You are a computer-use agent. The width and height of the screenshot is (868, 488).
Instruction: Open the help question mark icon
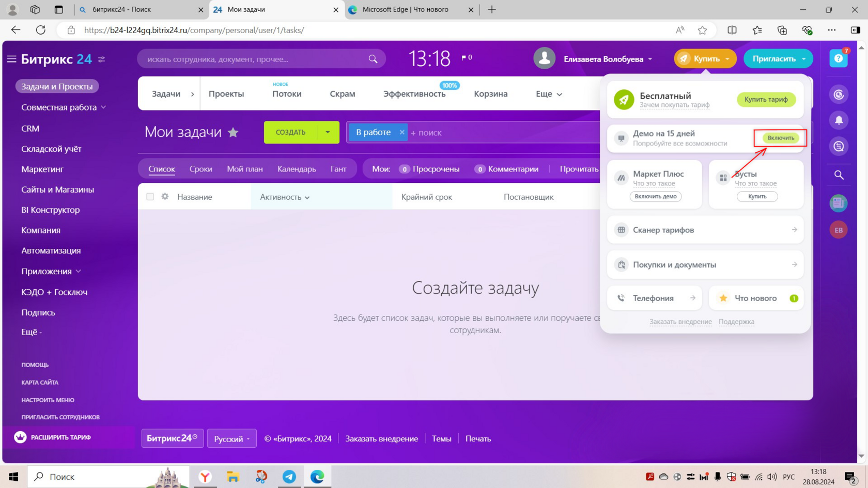[839, 58]
